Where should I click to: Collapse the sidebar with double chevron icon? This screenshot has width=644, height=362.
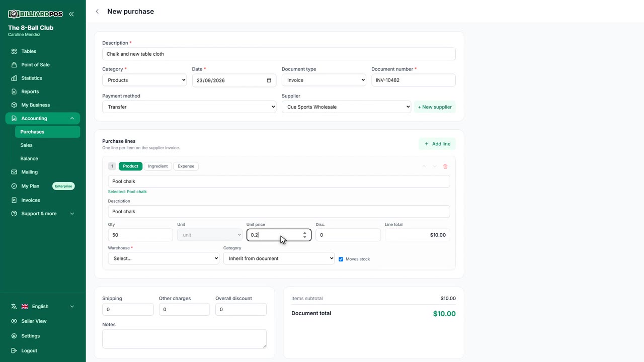(x=71, y=14)
